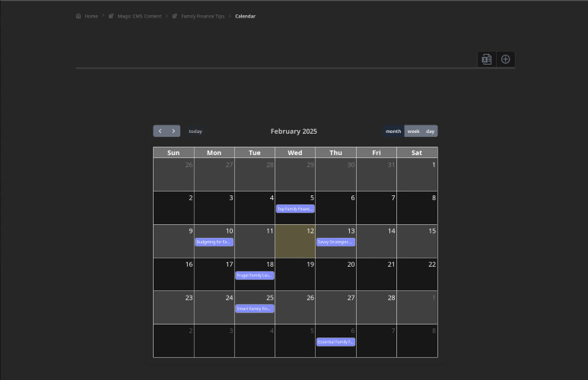This screenshot has height=380, width=588.
Task: Click the Wed column header
Action: (295, 153)
